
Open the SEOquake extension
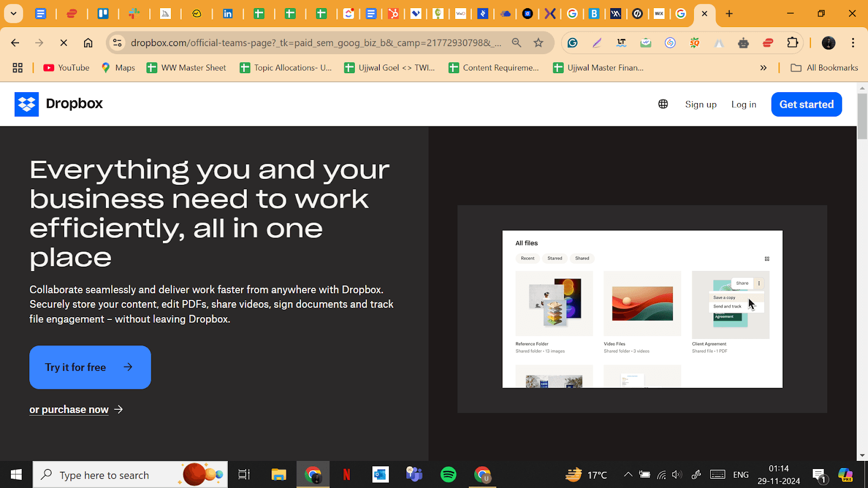click(694, 43)
